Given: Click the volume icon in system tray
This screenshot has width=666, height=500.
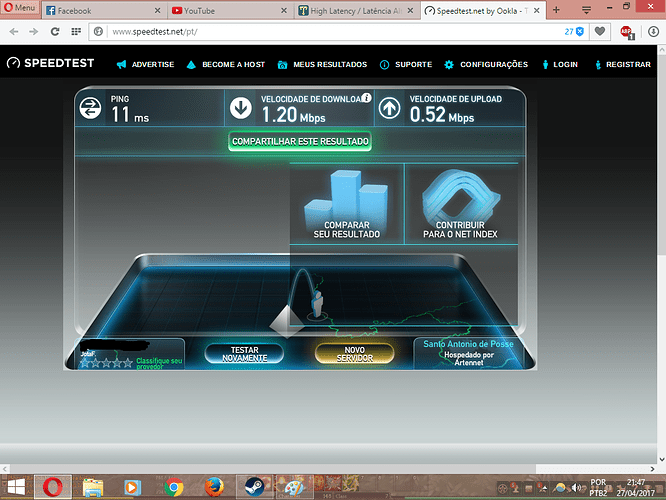Looking at the screenshot, I should tap(577, 487).
